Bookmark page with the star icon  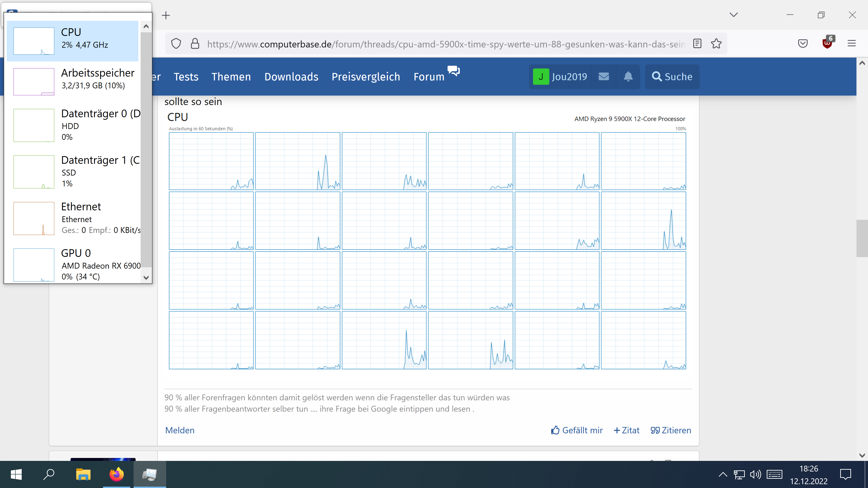tap(716, 44)
